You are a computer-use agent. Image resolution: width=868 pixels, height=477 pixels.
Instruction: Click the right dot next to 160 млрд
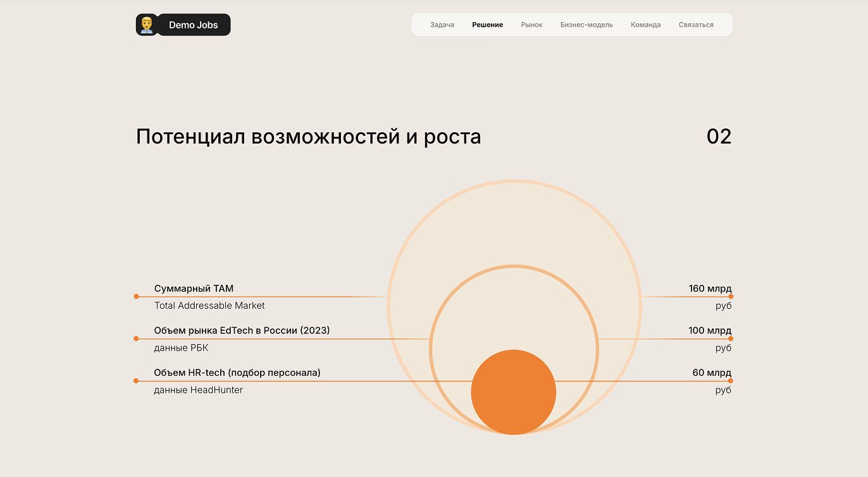[731, 296]
